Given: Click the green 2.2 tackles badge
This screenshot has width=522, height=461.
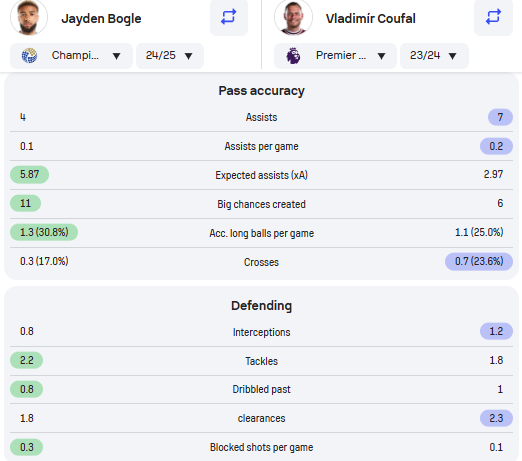Looking at the screenshot, I should point(27,360).
